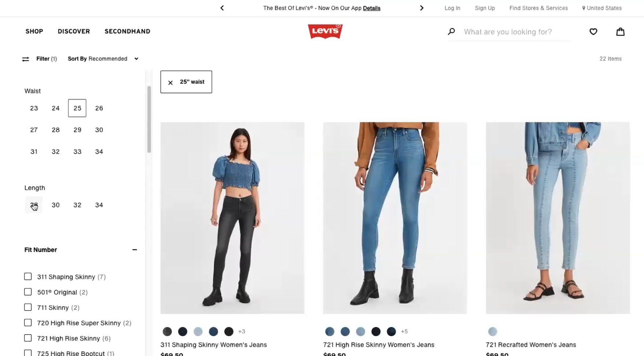Open the United States region selector
Viewport: 644px width, 356px height.
click(x=602, y=8)
